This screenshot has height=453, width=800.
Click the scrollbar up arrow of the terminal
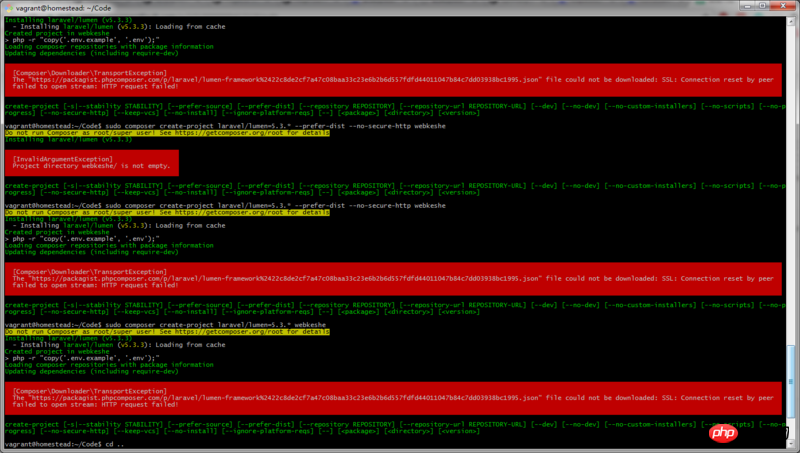click(x=791, y=21)
